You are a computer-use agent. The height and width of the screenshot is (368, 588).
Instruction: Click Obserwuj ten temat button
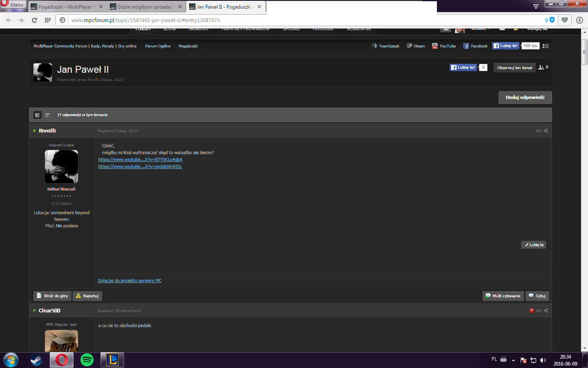point(514,68)
